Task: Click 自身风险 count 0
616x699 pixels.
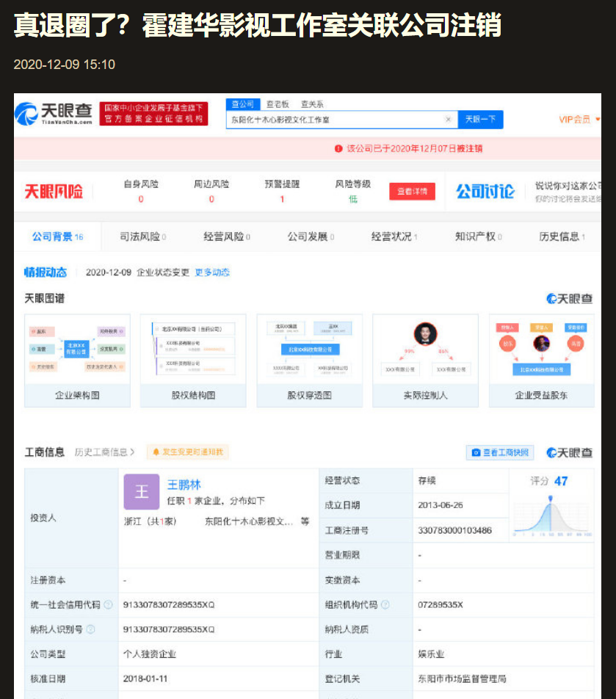Action: [141, 199]
